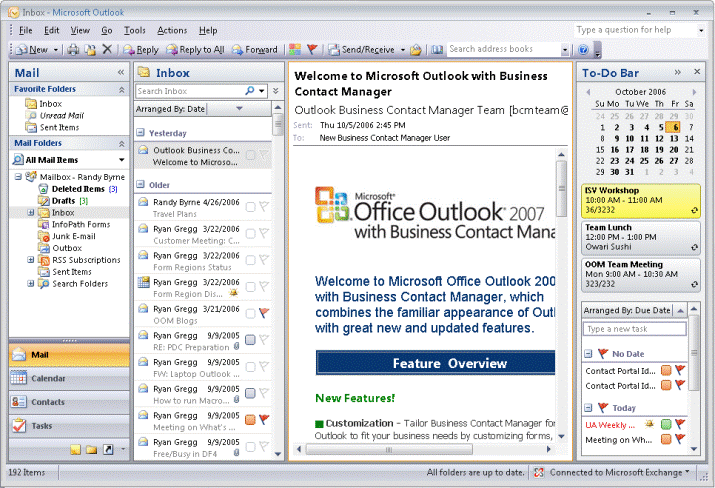
Task: Click the Reply to All button
Action: [x=195, y=49]
